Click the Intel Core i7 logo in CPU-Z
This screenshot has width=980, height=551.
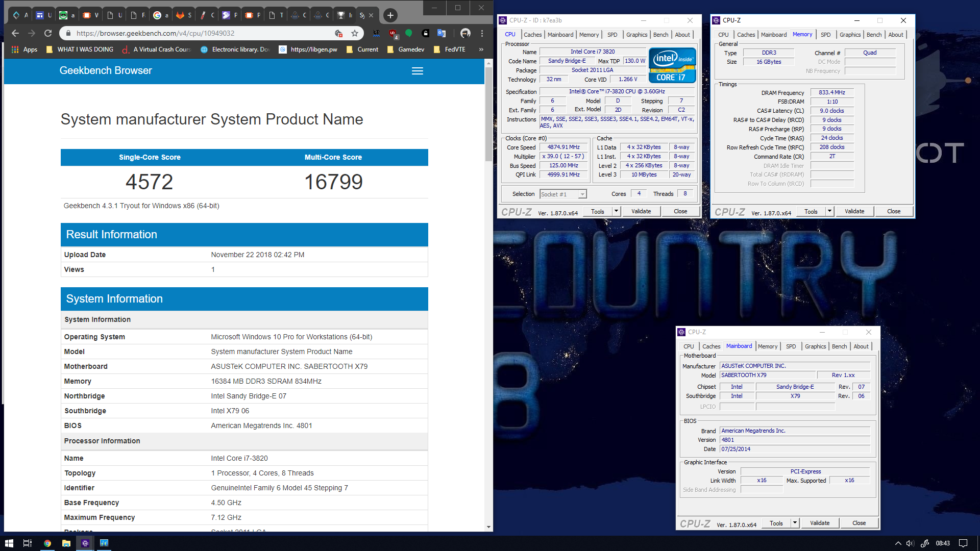pyautogui.click(x=672, y=65)
